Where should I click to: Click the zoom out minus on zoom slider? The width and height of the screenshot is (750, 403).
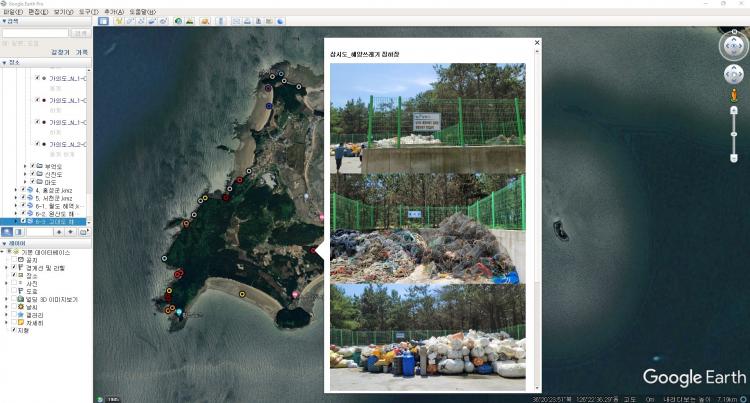click(x=734, y=158)
